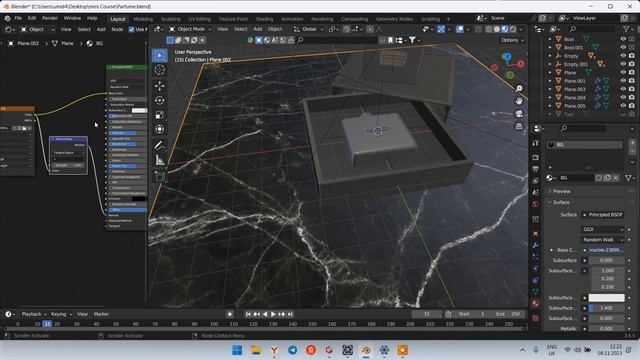This screenshot has width=640, height=360.
Task: Open the Tool properties tab icon
Action: click(536, 143)
